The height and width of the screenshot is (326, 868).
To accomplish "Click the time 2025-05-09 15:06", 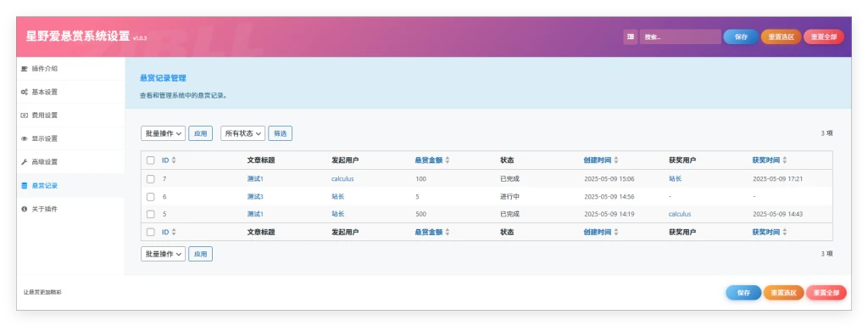I will point(609,179).
